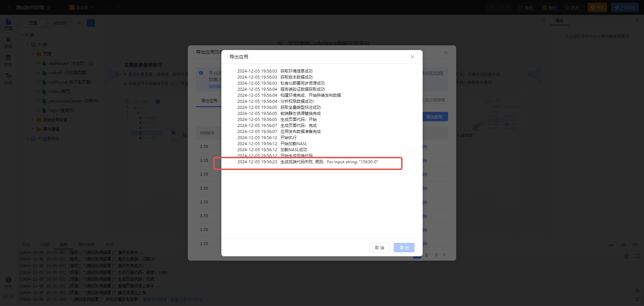Viewport: 644px width, 306px height.
Task: Click the maximize bottom panel icon
Action: point(636,245)
